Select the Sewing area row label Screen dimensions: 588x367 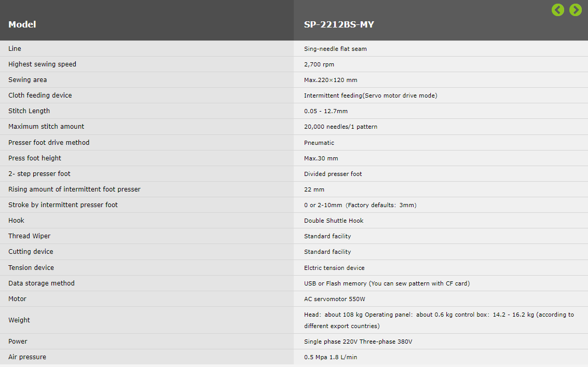click(x=28, y=80)
